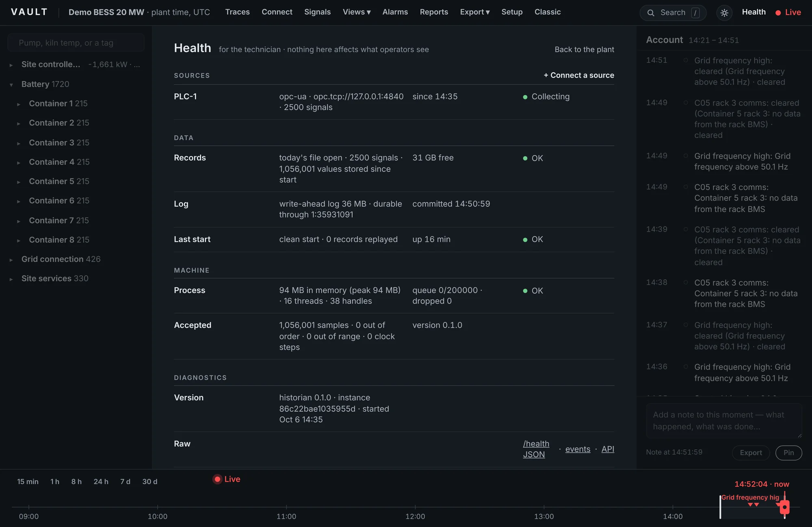Select the 24 h time range
The height and width of the screenshot is (527, 812).
[101, 482]
